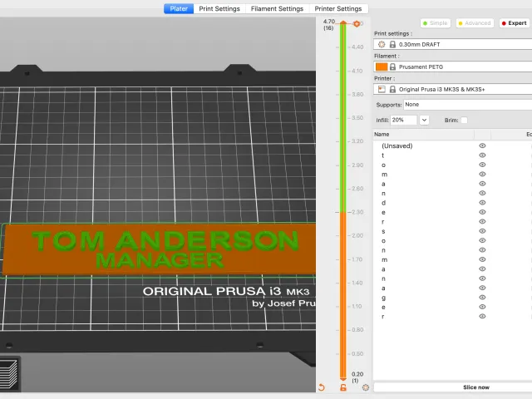Image resolution: width=532 pixels, height=399 pixels.
Task: Open the Filament preset dropdown Prusament PETG
Action: click(x=452, y=66)
